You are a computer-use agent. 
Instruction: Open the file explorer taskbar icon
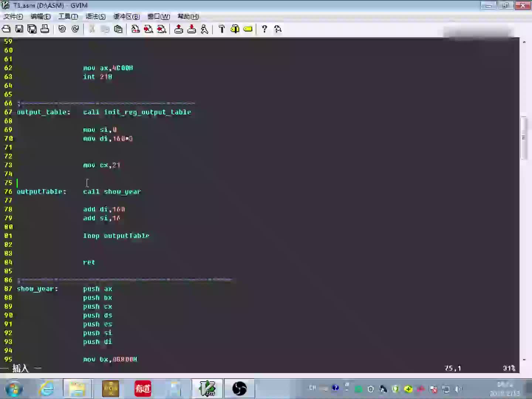(x=77, y=389)
